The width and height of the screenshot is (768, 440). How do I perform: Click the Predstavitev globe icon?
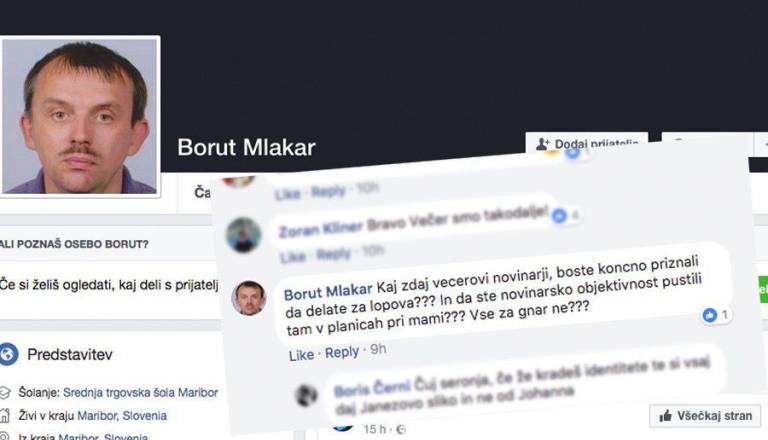(9, 354)
